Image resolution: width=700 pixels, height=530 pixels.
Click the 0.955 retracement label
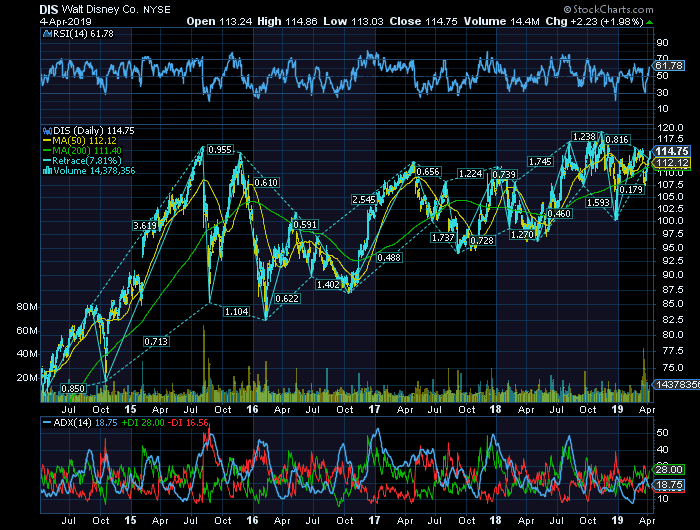coord(221,150)
